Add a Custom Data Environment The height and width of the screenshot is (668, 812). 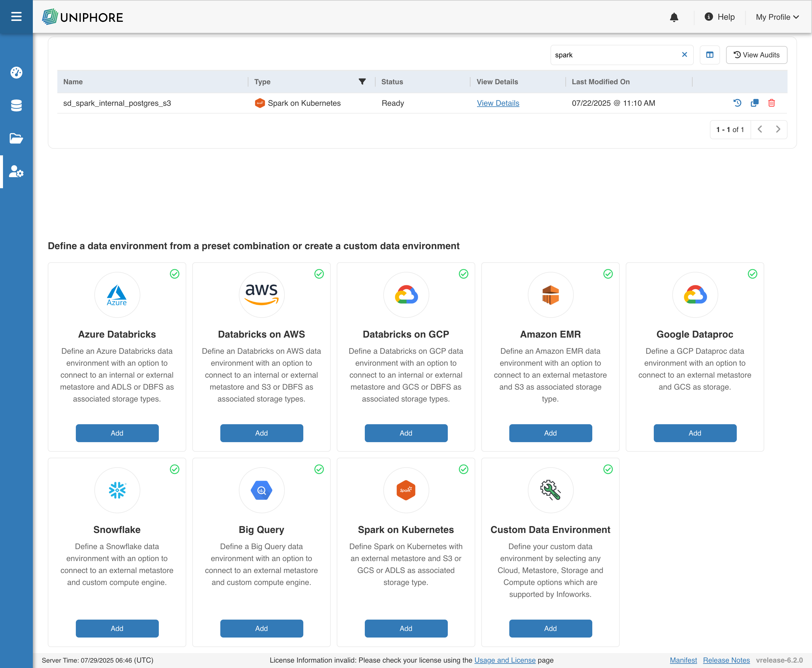[x=550, y=628]
